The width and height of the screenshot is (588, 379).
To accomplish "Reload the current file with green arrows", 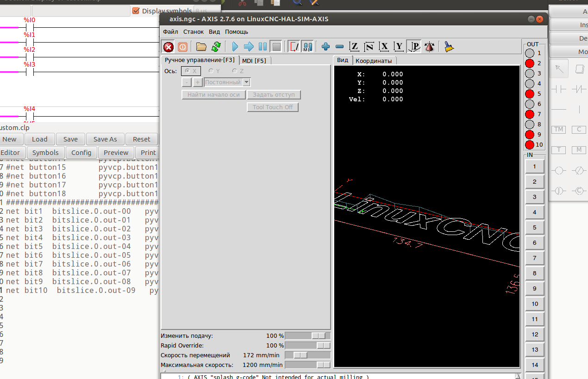I will [216, 47].
